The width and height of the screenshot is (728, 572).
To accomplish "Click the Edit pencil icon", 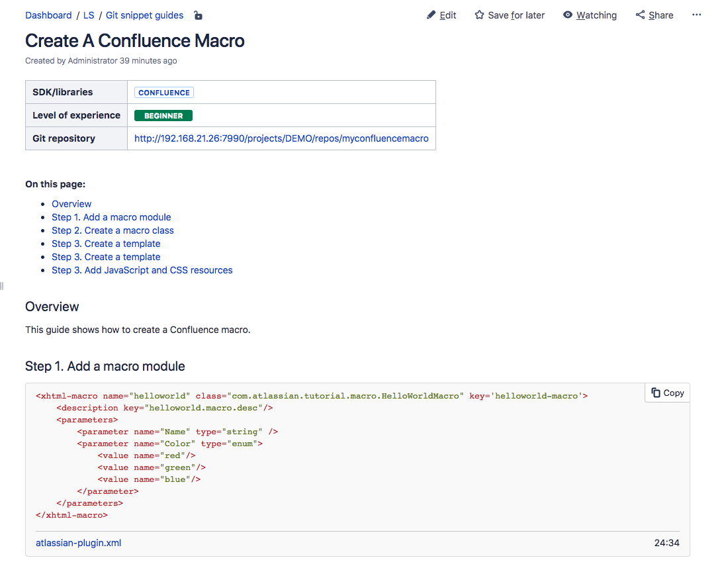I will pyautogui.click(x=430, y=15).
